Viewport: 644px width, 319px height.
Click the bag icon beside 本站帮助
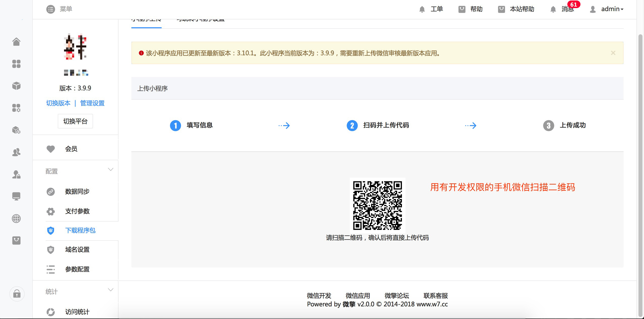[502, 9]
